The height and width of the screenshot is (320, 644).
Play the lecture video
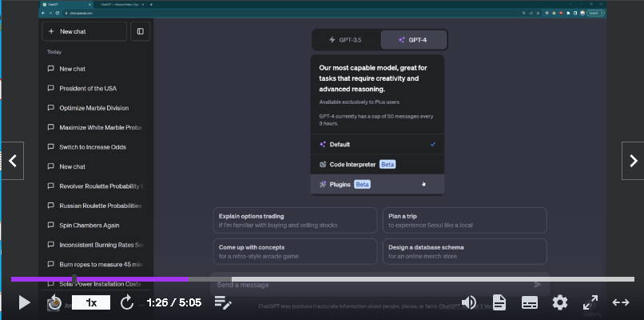coord(24,302)
